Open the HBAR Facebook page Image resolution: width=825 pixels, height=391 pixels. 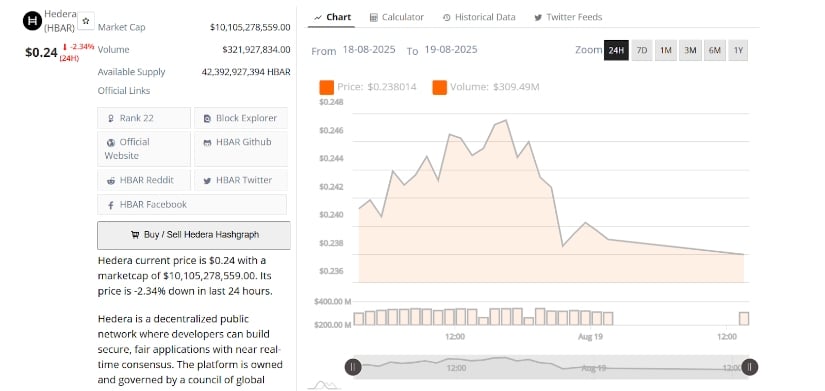[192, 205]
